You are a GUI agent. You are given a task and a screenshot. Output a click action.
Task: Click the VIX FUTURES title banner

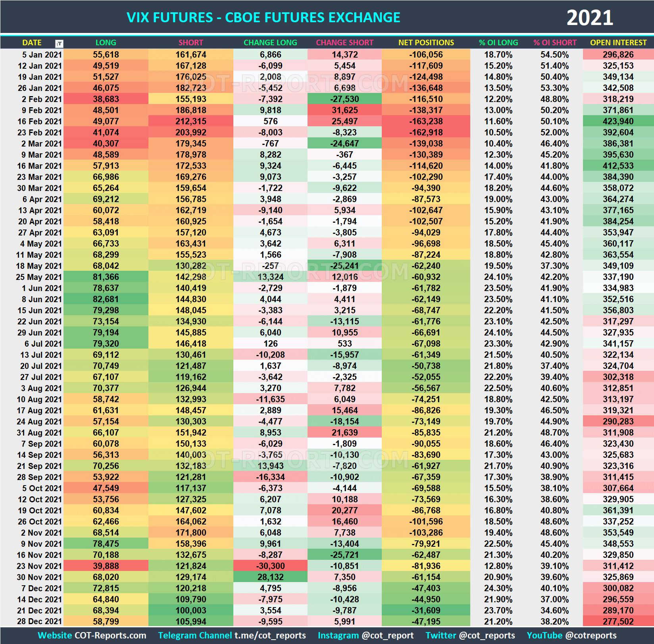tap(264, 17)
